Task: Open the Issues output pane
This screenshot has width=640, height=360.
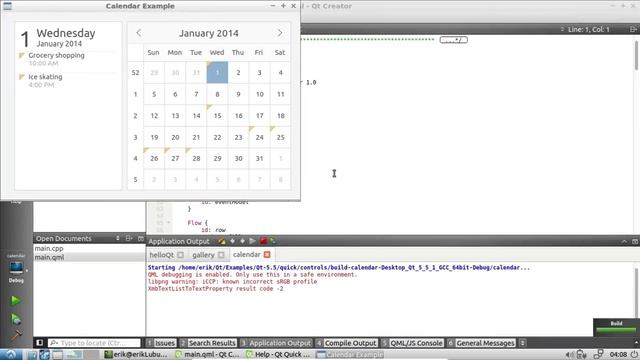Action: (161, 343)
